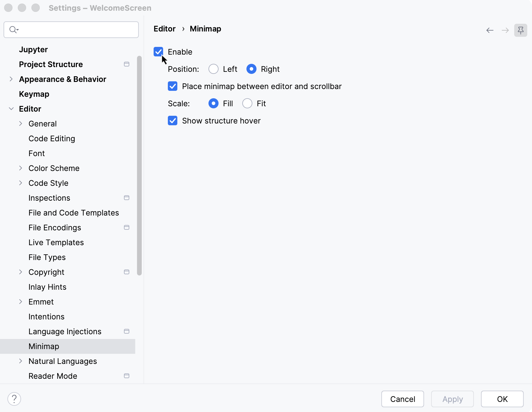Collapse the Editor section chevron
The width and height of the screenshot is (532, 412).
click(x=11, y=109)
